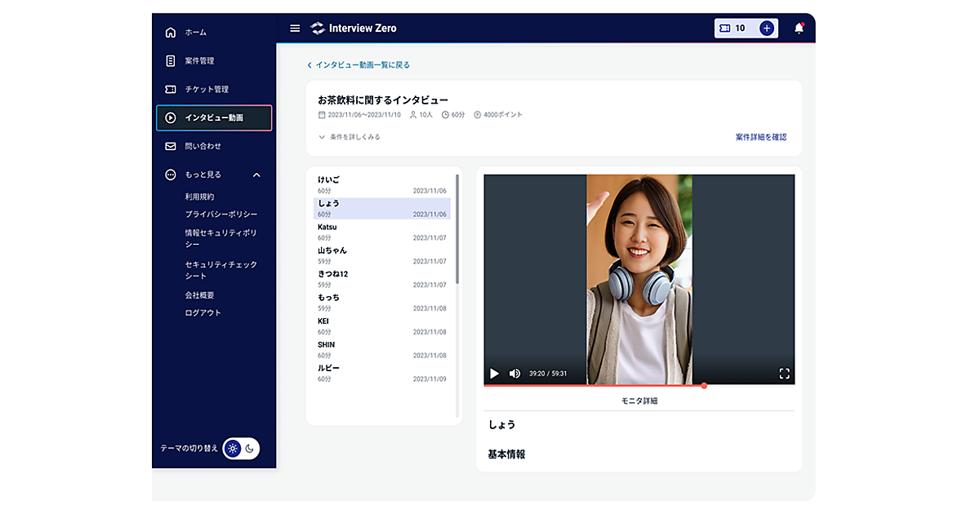Open 案件管理 in the sidebar
This screenshot has height=514, width=980.
pyautogui.click(x=198, y=61)
